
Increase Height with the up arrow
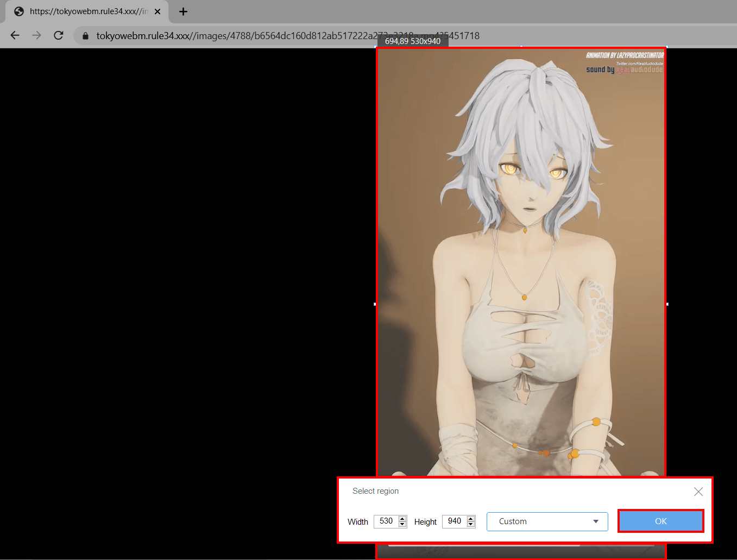coord(471,519)
